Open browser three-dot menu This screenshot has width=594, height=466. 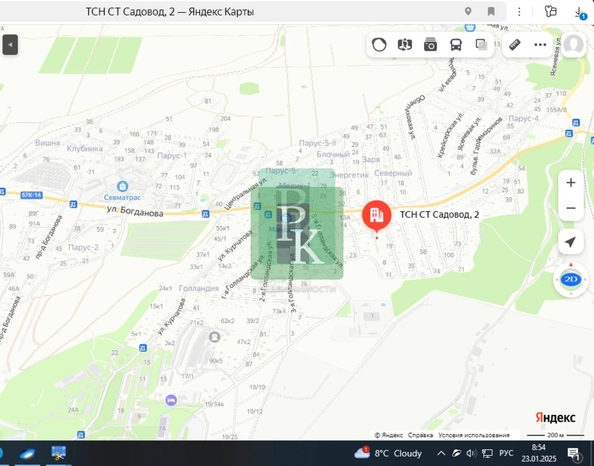519,12
